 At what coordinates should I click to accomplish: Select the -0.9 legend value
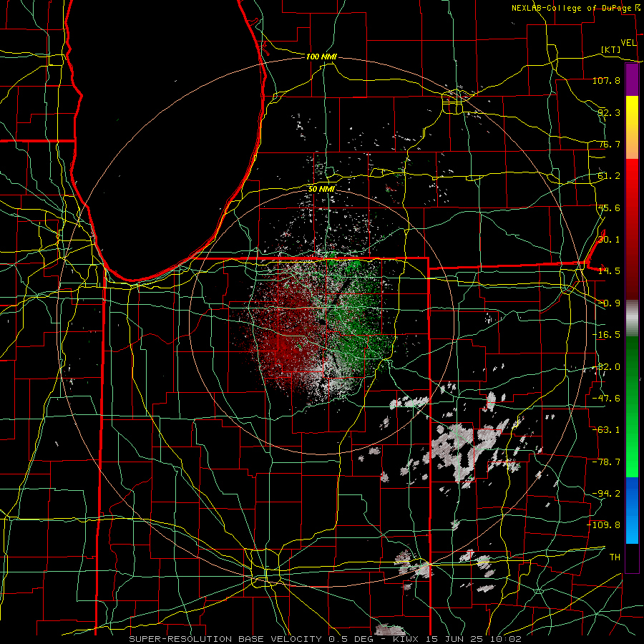pyautogui.click(x=609, y=303)
